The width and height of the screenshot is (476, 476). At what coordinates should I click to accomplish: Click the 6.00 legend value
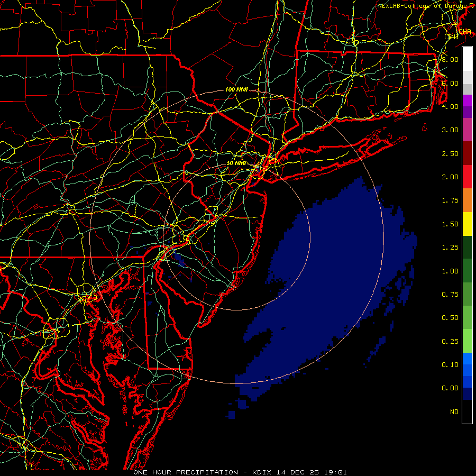pyautogui.click(x=450, y=83)
